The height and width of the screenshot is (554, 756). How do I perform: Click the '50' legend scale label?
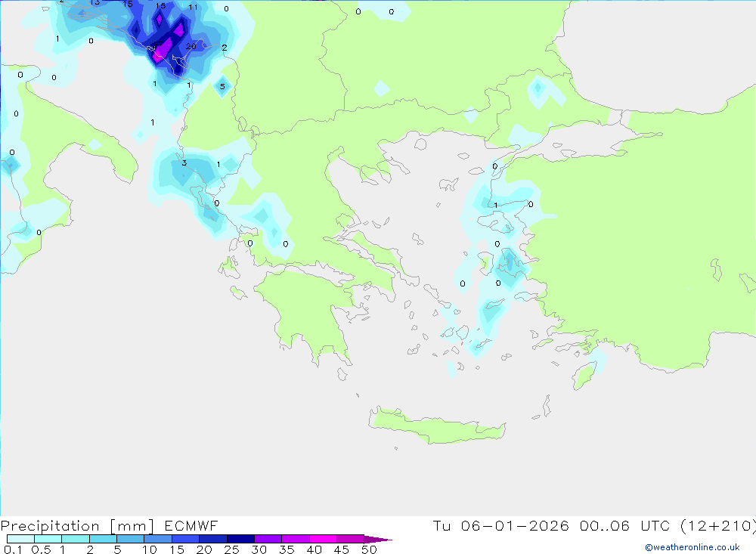[x=369, y=549]
